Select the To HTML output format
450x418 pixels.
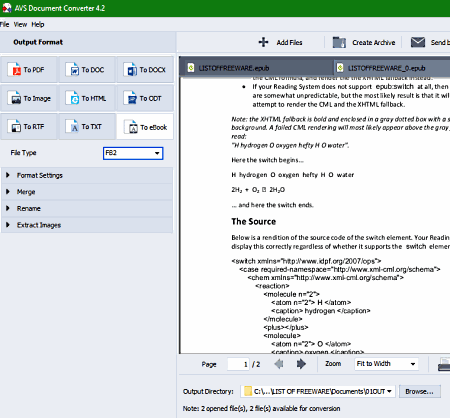coord(87,98)
